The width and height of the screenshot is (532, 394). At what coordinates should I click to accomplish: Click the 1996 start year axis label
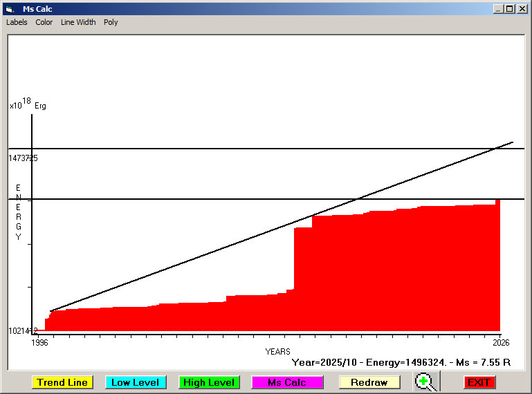coord(40,342)
